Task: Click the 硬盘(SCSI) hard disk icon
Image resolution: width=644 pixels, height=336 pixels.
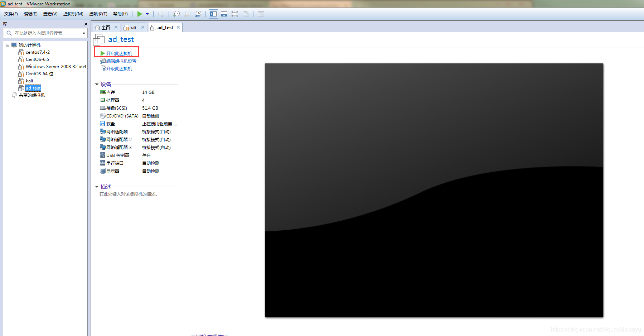Action: coord(103,108)
